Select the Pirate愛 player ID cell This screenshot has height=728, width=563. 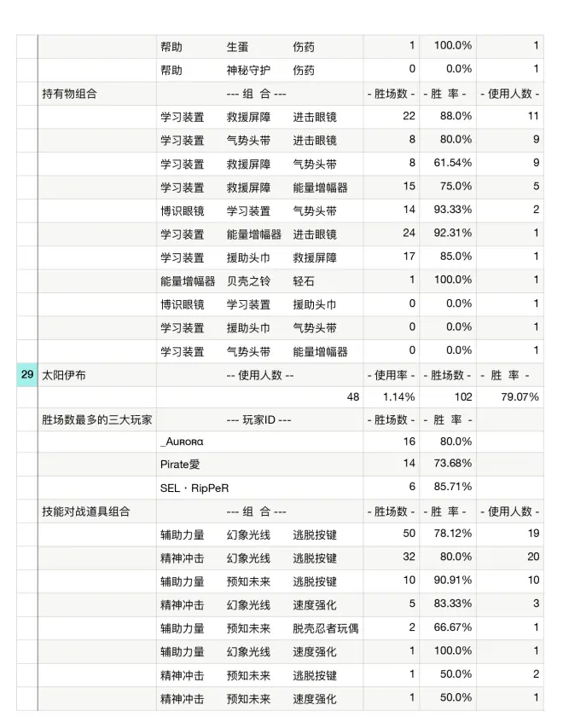point(259,465)
